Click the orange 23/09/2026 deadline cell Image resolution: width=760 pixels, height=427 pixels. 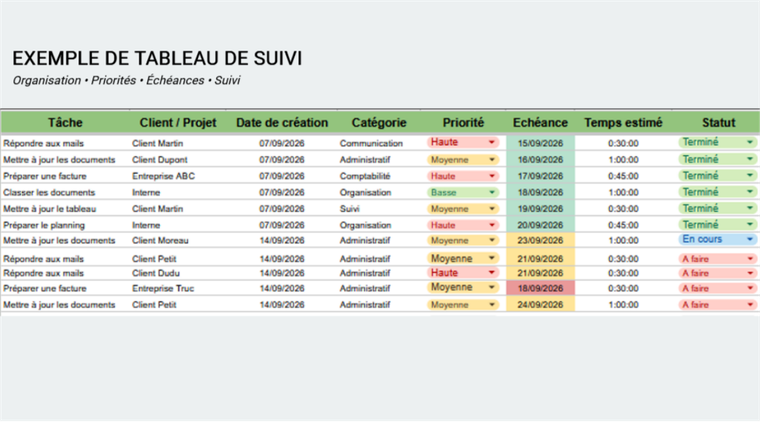click(540, 240)
